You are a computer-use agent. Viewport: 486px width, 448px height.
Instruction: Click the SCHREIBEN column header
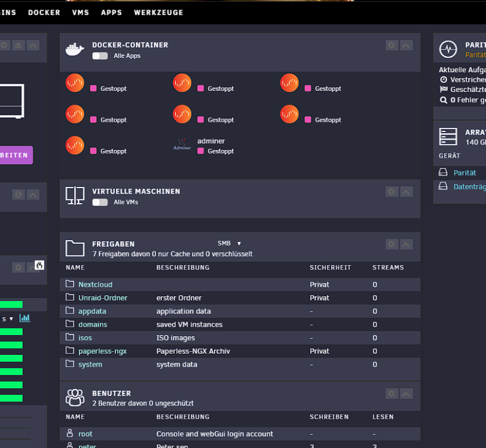(329, 417)
